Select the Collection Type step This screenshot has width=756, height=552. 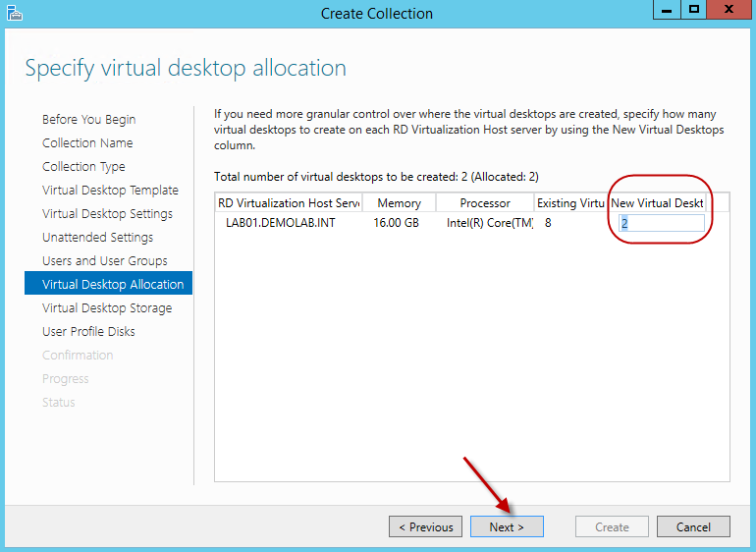coord(83,167)
